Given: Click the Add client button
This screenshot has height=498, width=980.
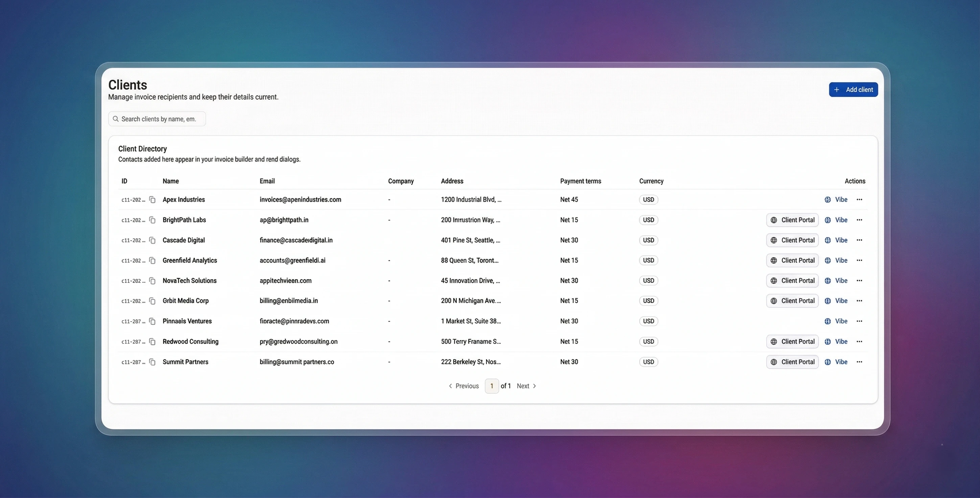Looking at the screenshot, I should [x=853, y=90].
